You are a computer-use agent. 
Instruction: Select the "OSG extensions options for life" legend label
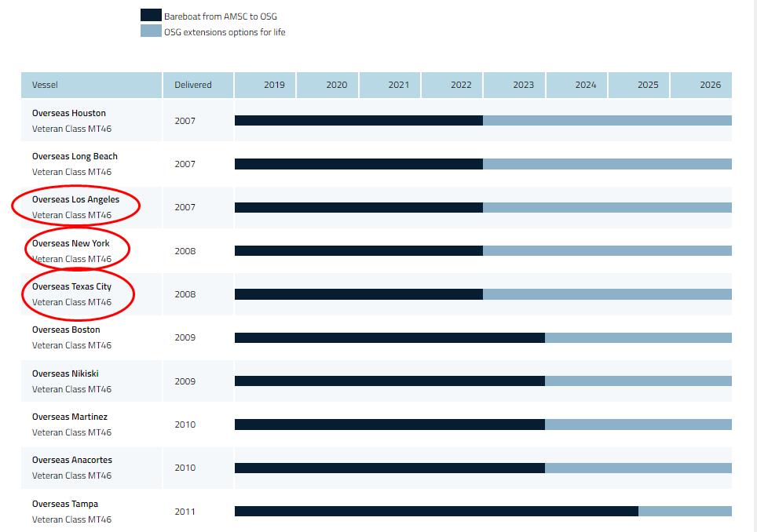point(225,32)
